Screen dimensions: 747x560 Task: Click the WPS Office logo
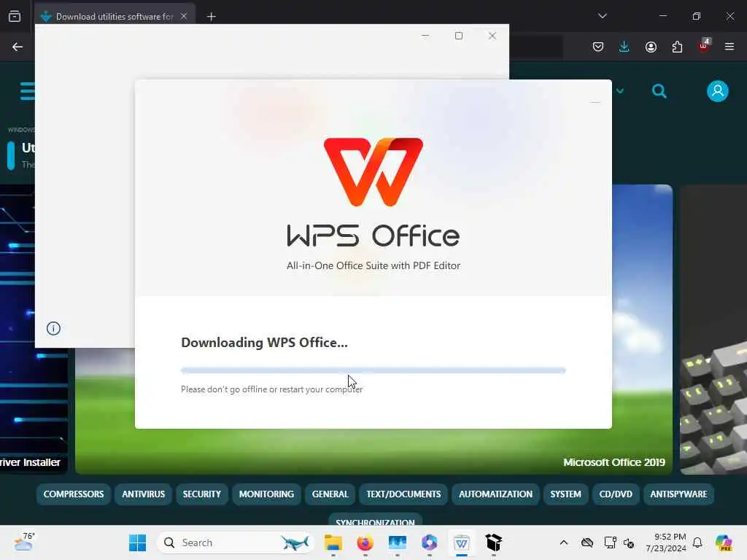(x=373, y=172)
